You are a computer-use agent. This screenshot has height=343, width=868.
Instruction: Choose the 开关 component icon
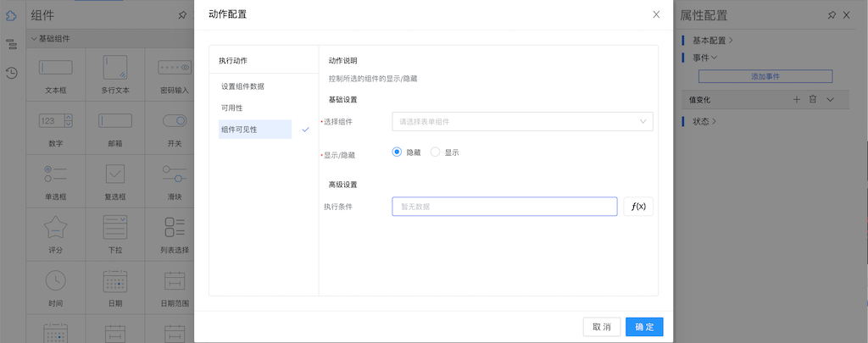click(175, 120)
